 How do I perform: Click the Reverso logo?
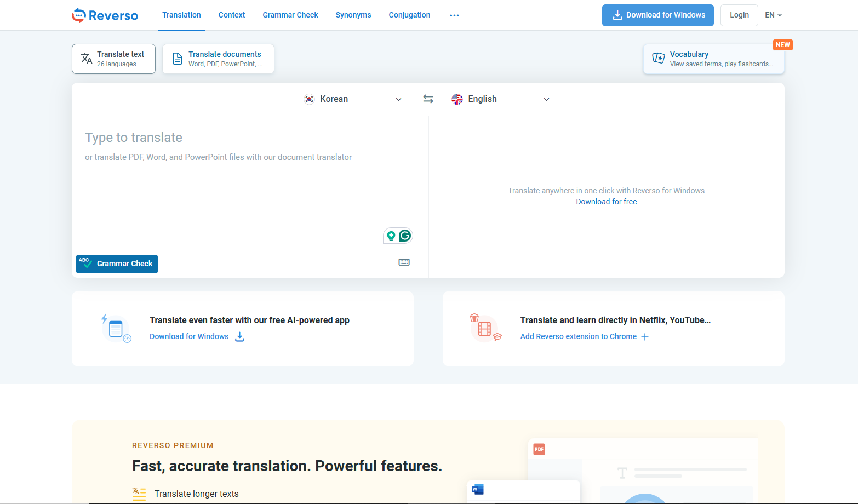tap(104, 15)
